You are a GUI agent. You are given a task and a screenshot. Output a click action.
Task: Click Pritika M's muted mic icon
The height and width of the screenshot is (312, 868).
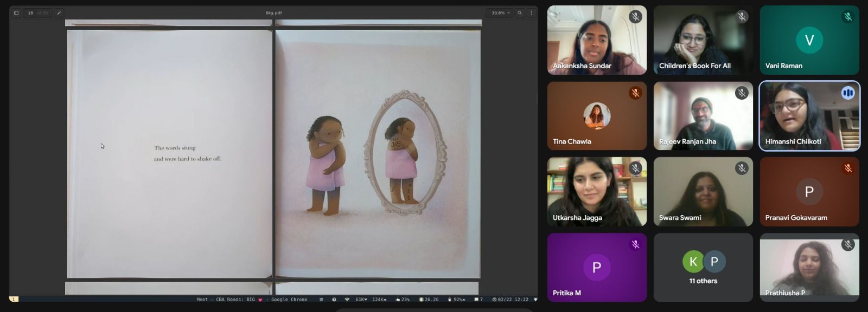click(x=635, y=245)
